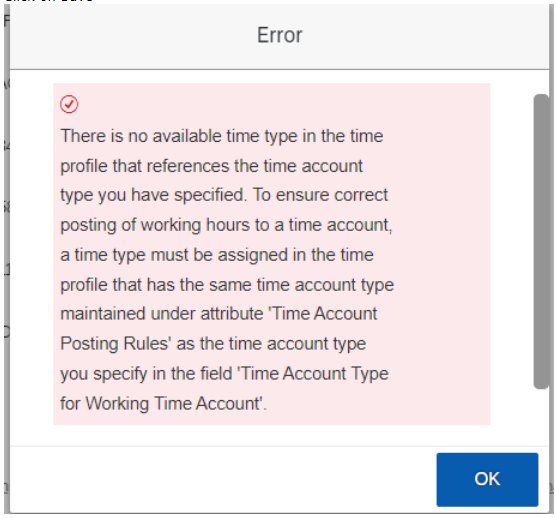Image resolution: width=556 pixels, height=518 pixels.
Task: Click the scrollbar track above the thumb
Action: tap(541, 82)
